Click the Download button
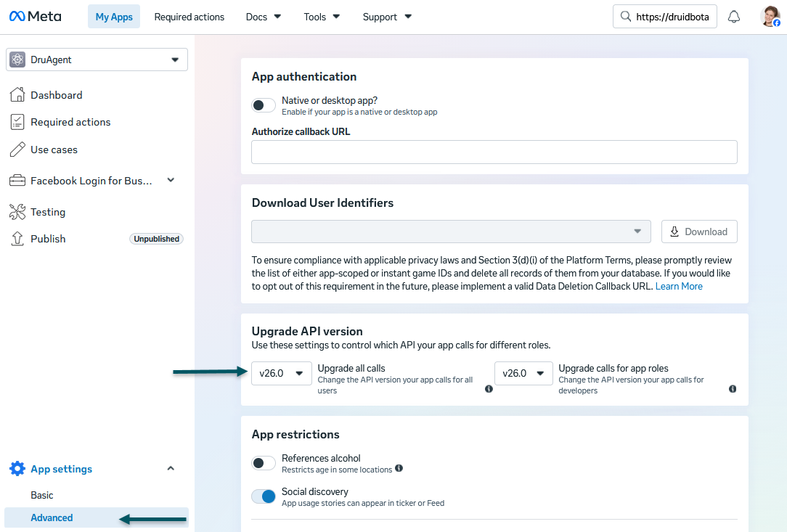Viewport: 787px width, 532px height. pyautogui.click(x=699, y=232)
